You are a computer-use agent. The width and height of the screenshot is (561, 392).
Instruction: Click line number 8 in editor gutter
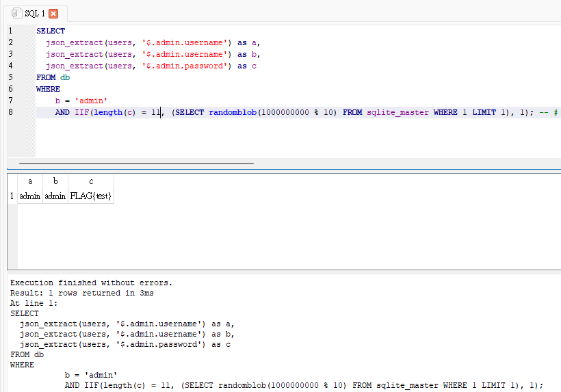11,112
